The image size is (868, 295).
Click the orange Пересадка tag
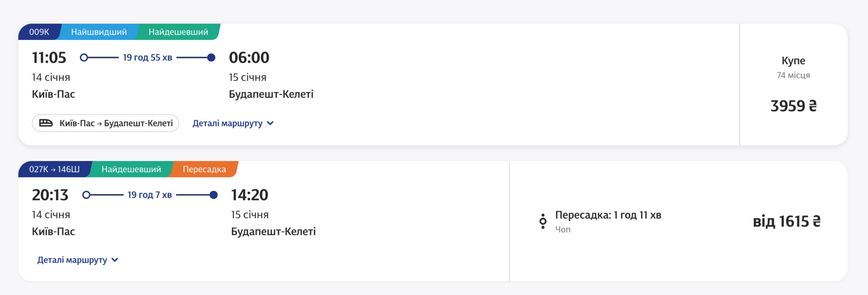coord(204,169)
